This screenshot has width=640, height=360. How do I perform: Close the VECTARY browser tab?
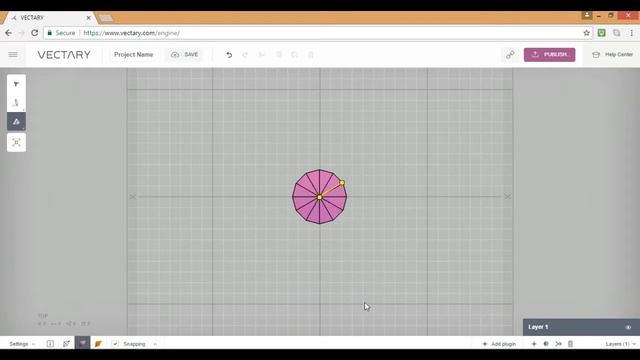(88, 18)
